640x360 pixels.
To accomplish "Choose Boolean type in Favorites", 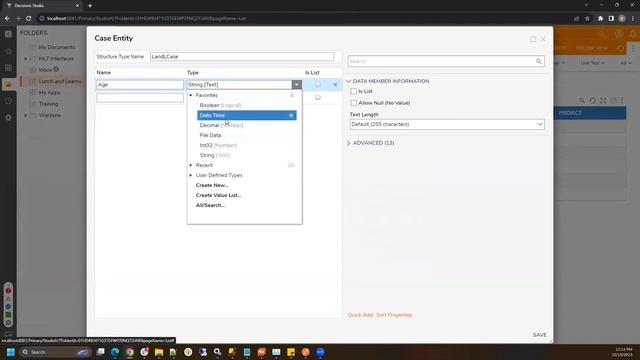I will pos(220,105).
